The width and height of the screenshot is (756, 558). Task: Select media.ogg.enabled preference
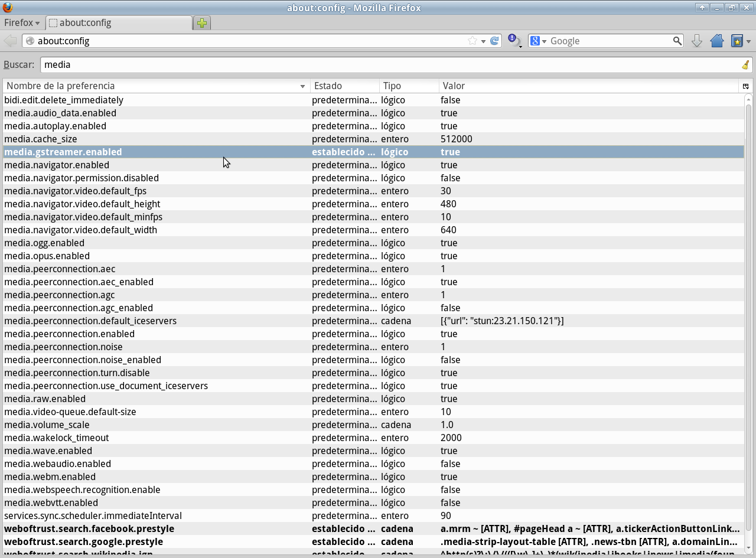(373, 243)
